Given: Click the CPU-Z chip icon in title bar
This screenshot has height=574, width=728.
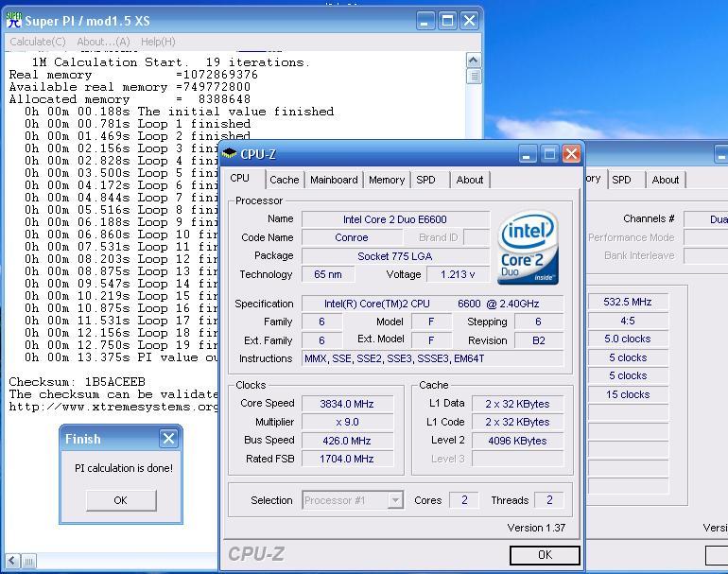Looking at the screenshot, I should [x=229, y=153].
